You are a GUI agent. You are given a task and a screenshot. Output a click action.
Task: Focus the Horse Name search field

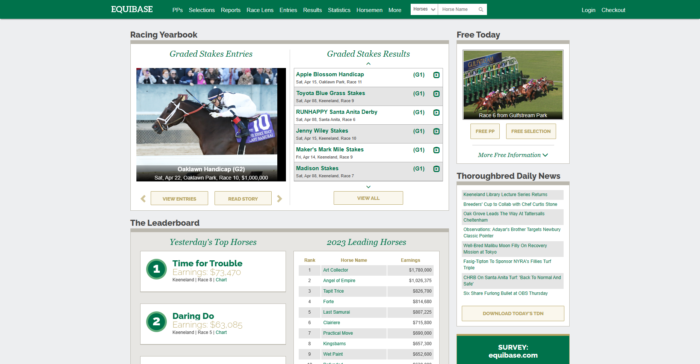[x=458, y=9]
